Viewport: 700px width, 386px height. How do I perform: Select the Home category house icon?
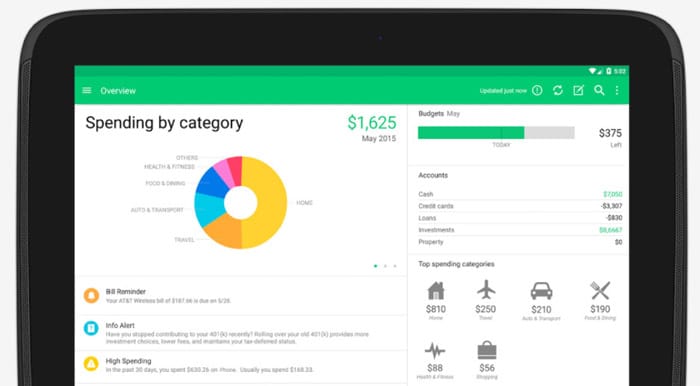pos(436,291)
